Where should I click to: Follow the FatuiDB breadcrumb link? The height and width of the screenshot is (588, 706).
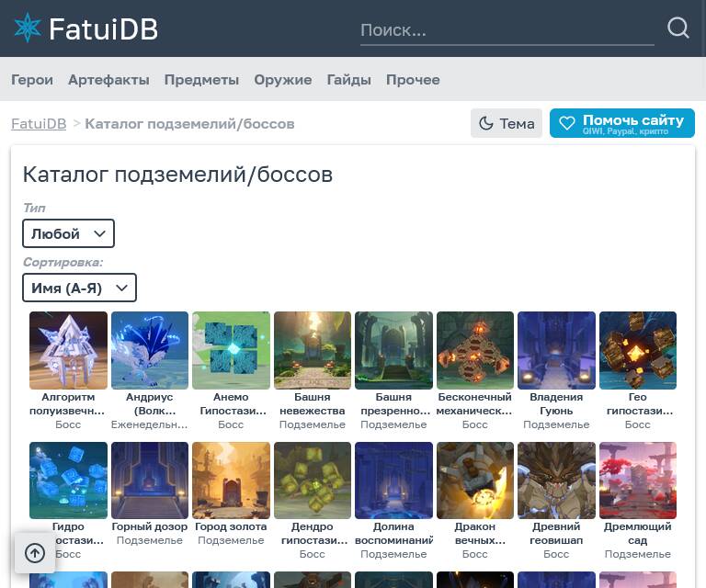(39, 124)
